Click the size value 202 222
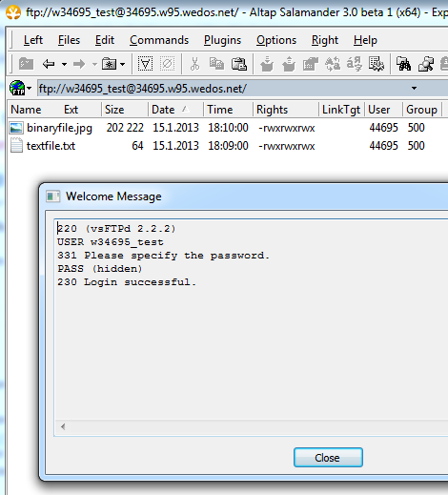Viewport: 448px width, 495px height. [x=125, y=128]
